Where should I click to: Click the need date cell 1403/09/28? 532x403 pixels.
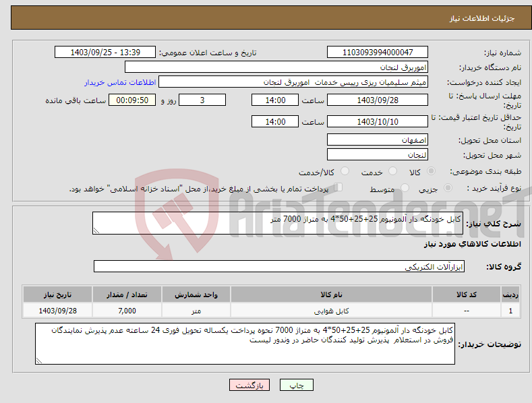pyautogui.click(x=58, y=311)
